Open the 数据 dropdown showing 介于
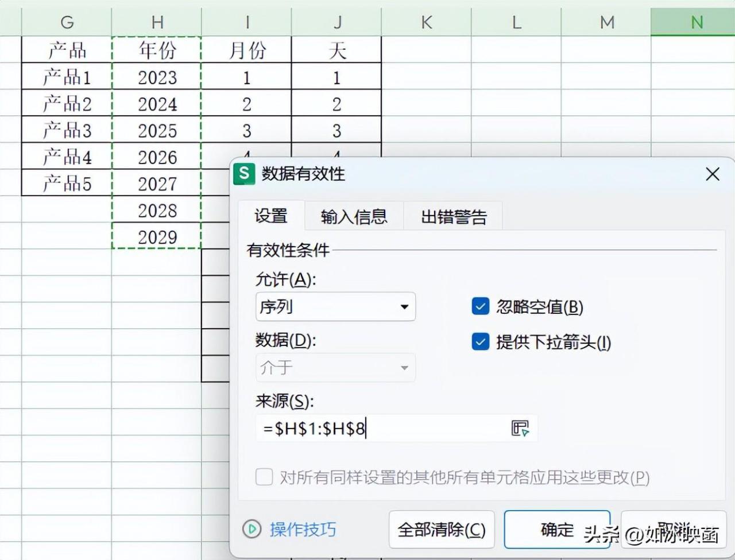Viewport: 735px width, 560px height. click(335, 367)
